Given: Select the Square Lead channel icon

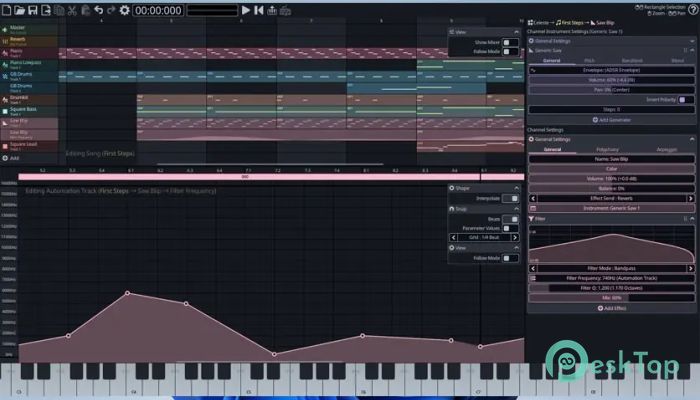Looking at the screenshot, I should point(5,146).
